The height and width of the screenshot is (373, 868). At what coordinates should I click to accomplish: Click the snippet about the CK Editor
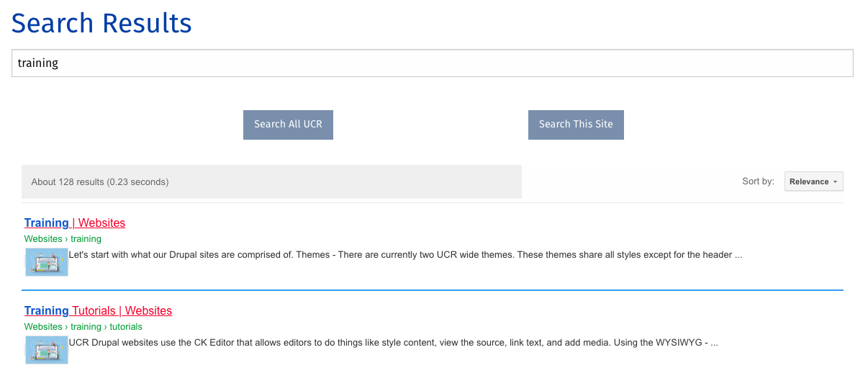(393, 343)
